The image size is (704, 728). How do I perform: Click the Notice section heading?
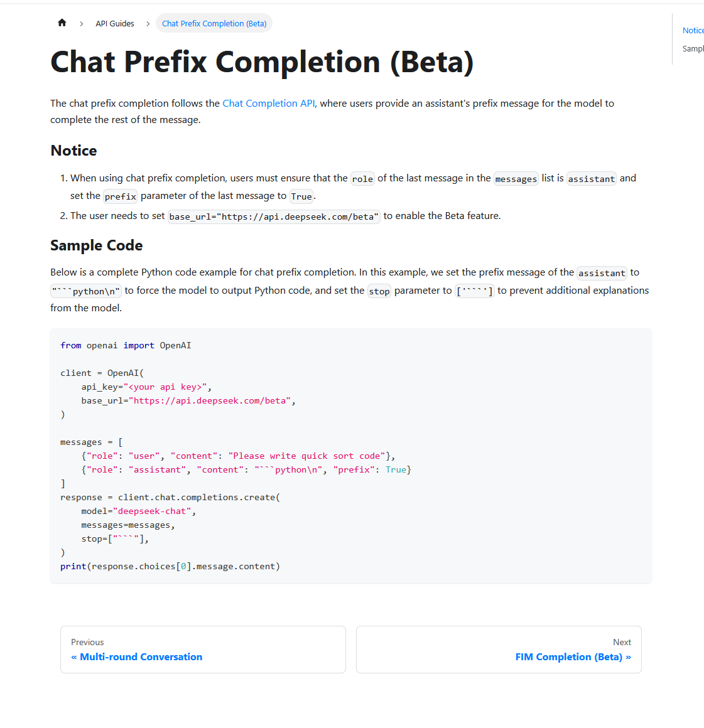coord(73,151)
